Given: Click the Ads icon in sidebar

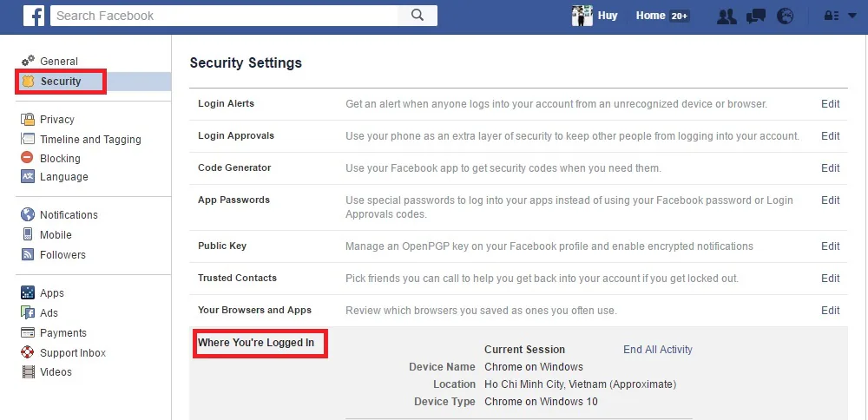Looking at the screenshot, I should tap(28, 312).
